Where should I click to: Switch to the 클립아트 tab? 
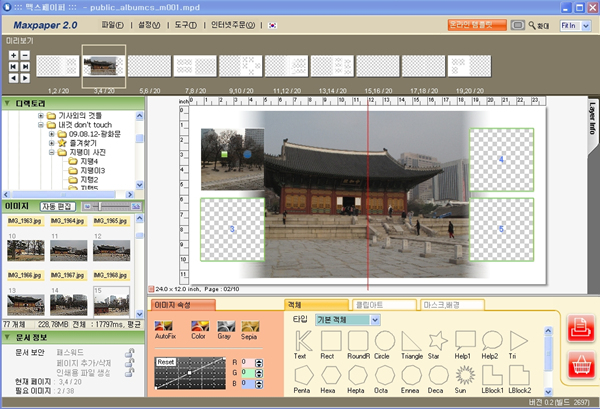coord(384,305)
